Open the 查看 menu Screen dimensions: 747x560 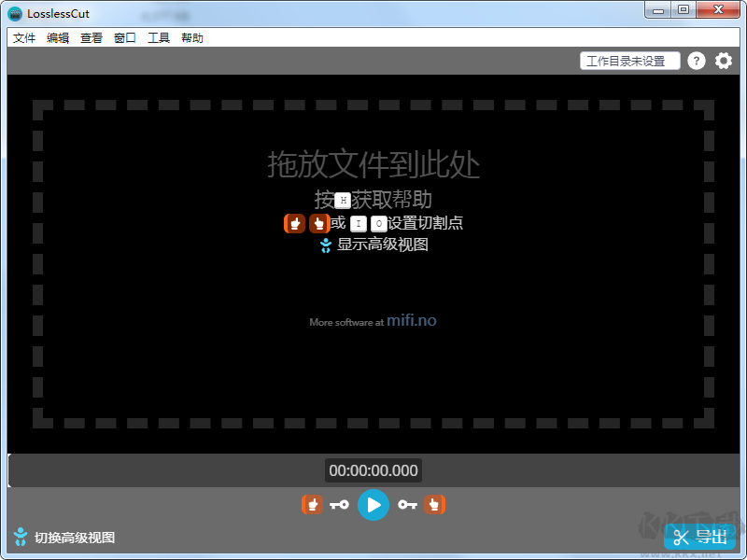91,37
